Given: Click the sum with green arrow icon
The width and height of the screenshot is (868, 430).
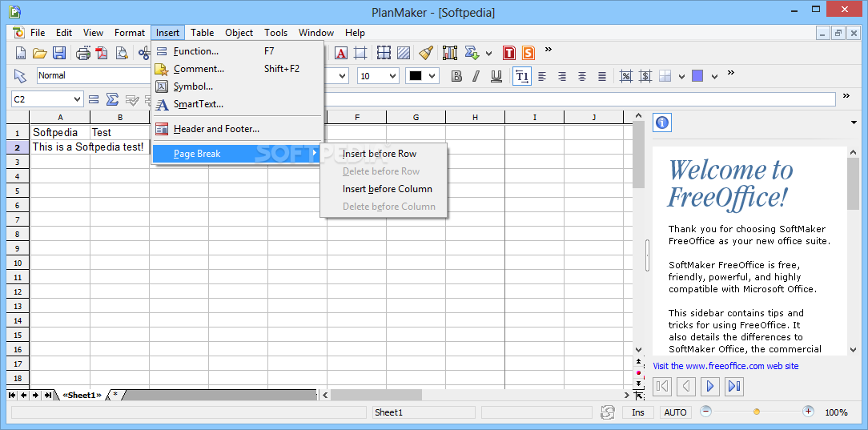Looking at the screenshot, I should (472, 53).
